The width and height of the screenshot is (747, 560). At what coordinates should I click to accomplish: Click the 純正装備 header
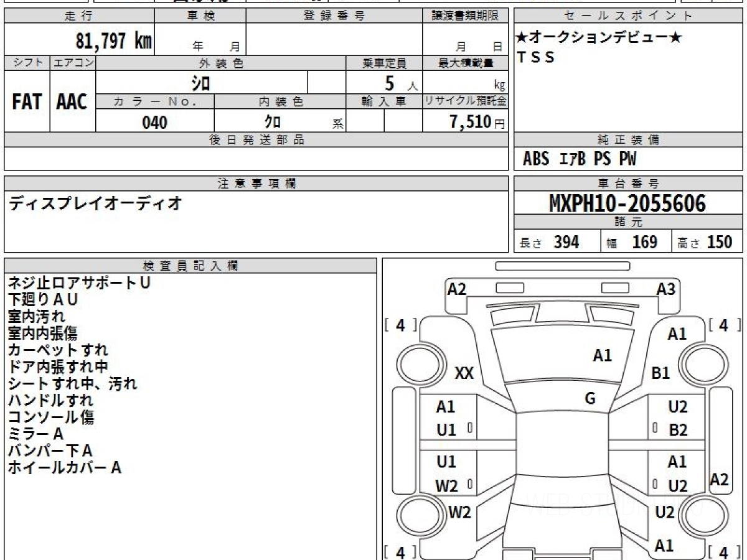point(629,140)
